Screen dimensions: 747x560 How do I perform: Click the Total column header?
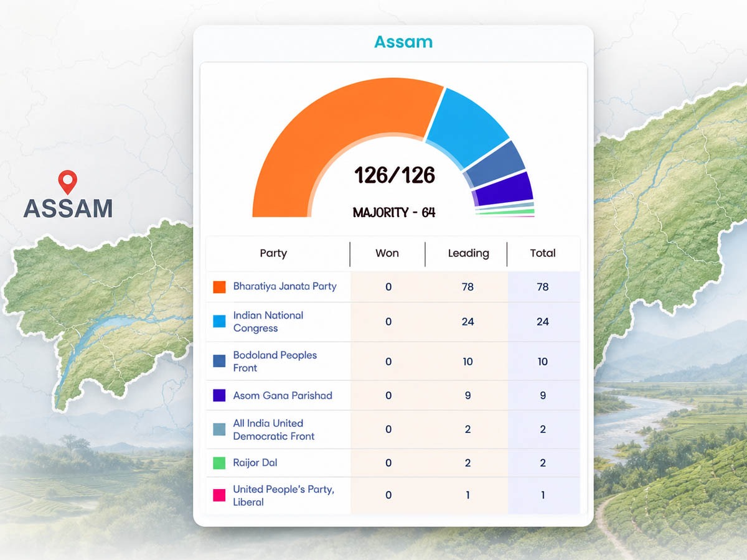click(542, 253)
